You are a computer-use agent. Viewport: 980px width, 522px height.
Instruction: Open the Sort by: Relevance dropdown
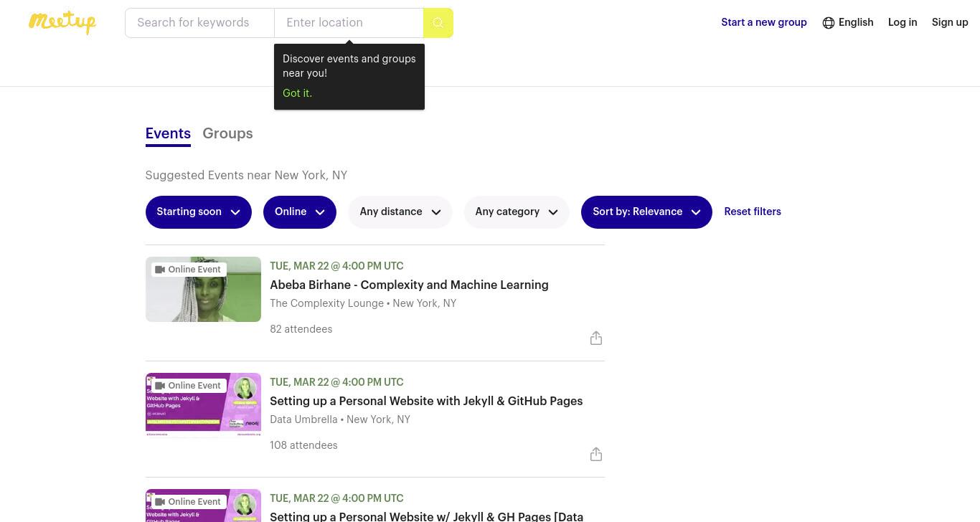646,212
